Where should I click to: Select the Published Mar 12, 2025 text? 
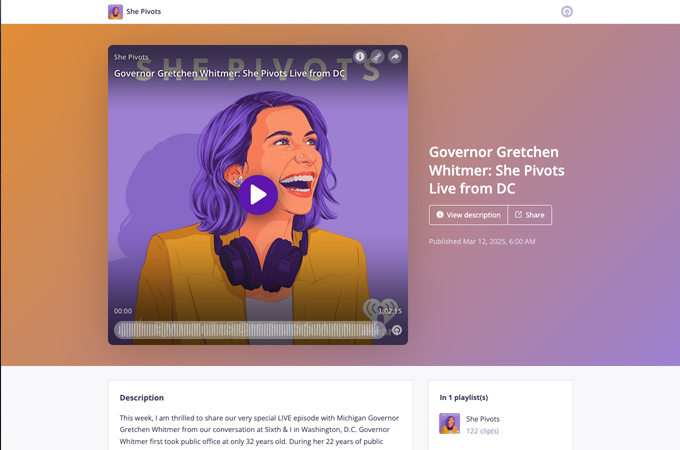tap(482, 241)
